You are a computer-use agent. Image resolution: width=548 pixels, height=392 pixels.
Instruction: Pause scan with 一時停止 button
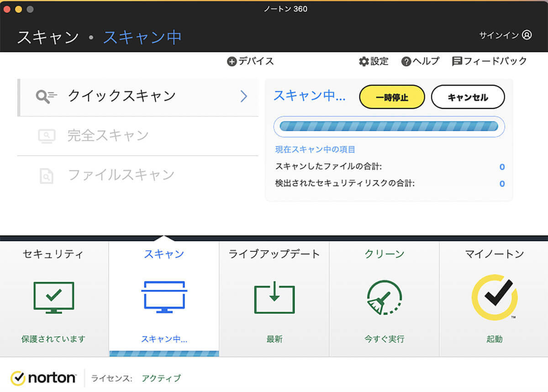392,97
